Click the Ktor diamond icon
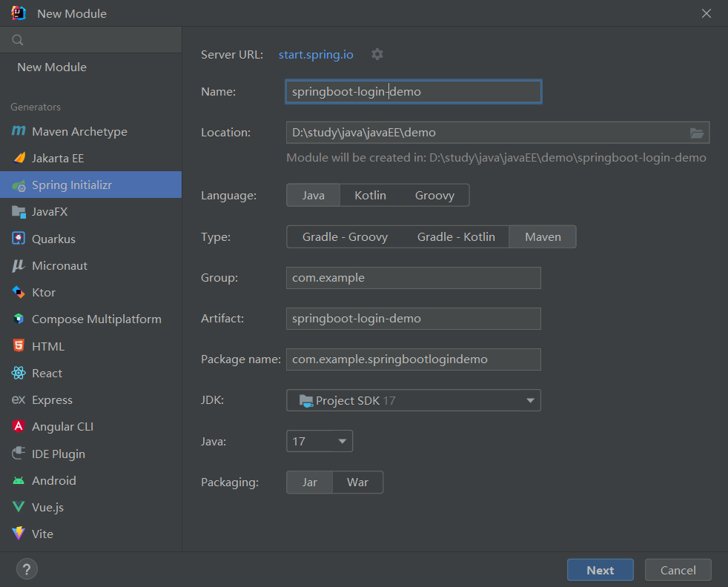The width and height of the screenshot is (728, 587). [x=19, y=292]
